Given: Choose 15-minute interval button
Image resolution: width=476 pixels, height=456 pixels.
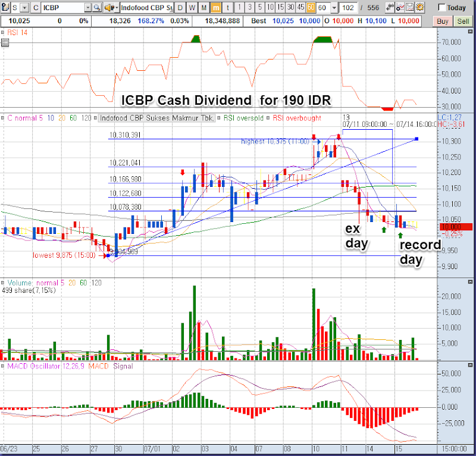Looking at the screenshot, I should click(x=280, y=7).
